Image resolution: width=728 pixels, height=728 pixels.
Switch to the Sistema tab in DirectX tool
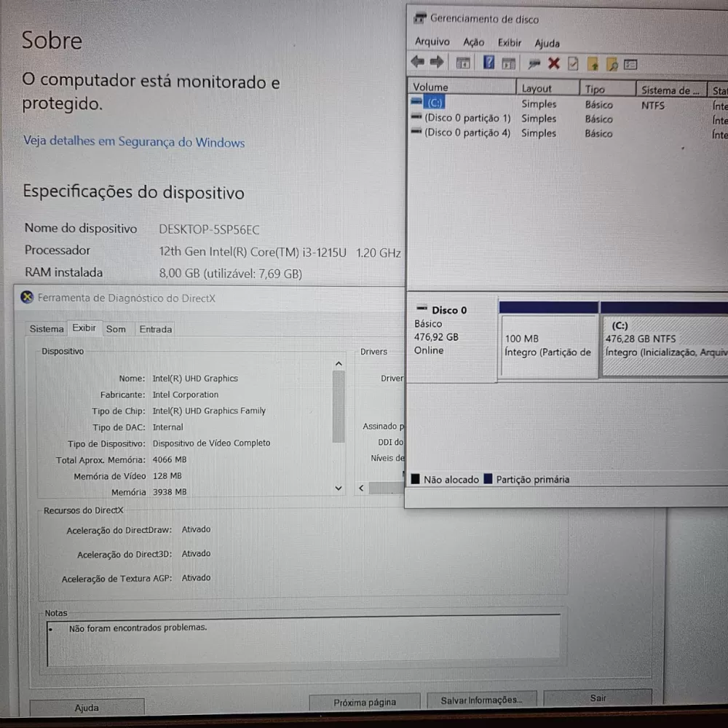click(x=47, y=329)
